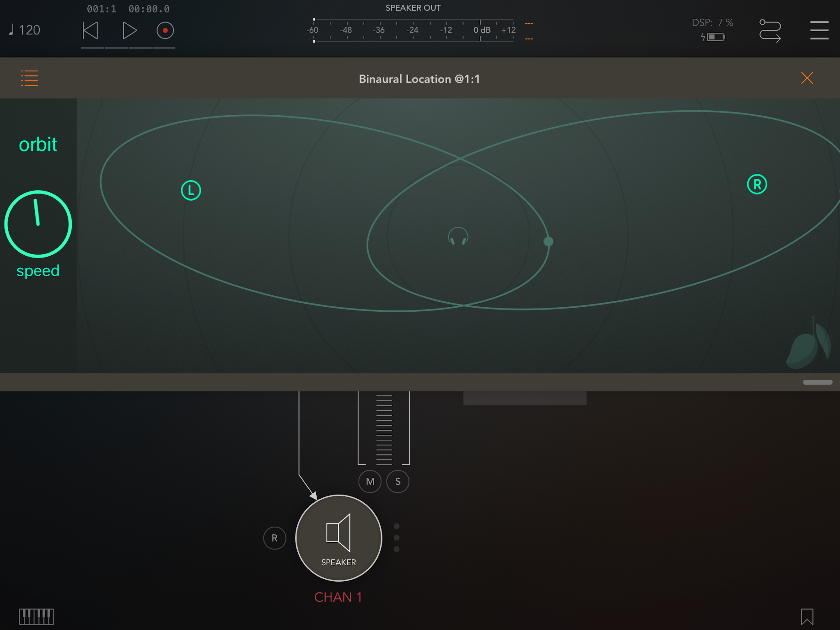Start recording with the record button
This screenshot has height=630, width=840.
(x=165, y=30)
